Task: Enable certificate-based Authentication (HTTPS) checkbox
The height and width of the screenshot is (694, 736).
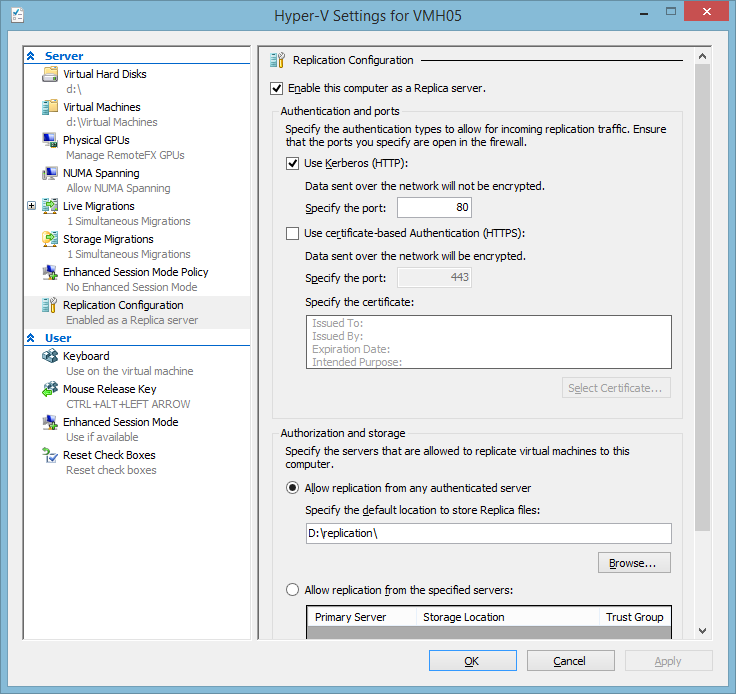Action: (293, 233)
